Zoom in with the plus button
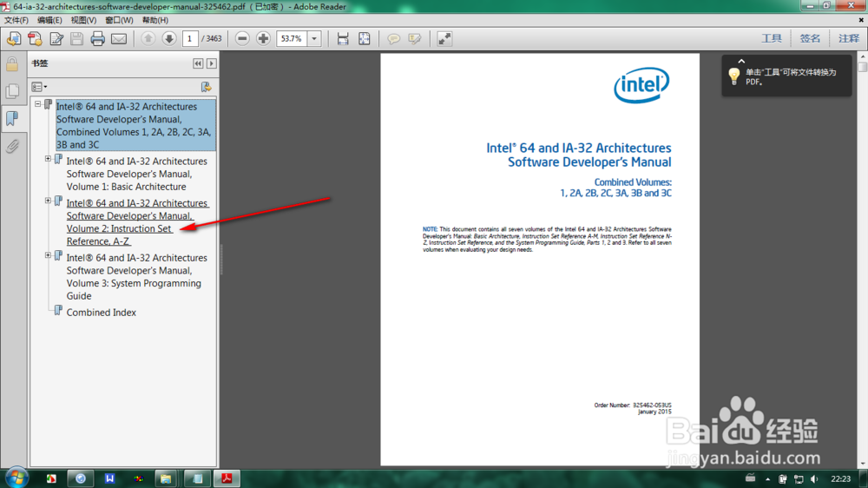This screenshot has width=868, height=488. pos(263,39)
